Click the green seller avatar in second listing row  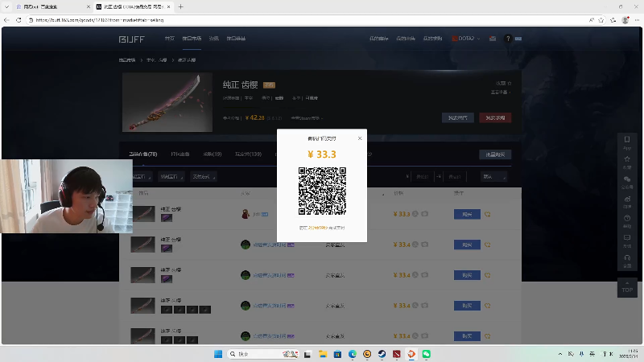tap(246, 245)
